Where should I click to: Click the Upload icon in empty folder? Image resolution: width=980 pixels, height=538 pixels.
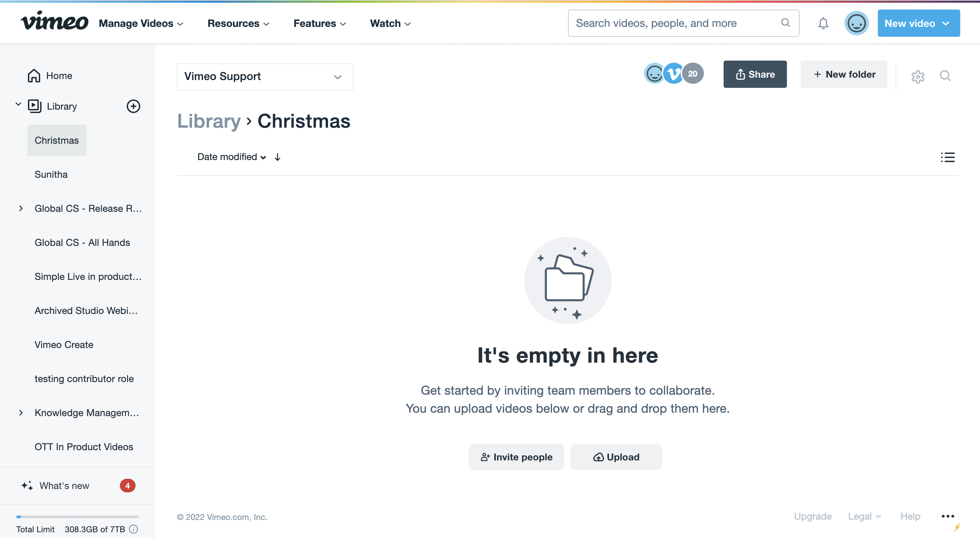(597, 456)
